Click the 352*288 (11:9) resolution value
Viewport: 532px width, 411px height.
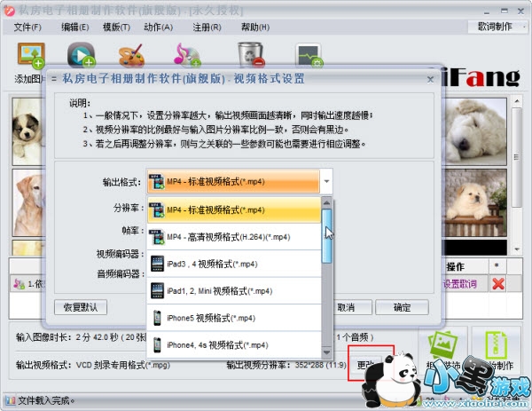[x=321, y=366]
